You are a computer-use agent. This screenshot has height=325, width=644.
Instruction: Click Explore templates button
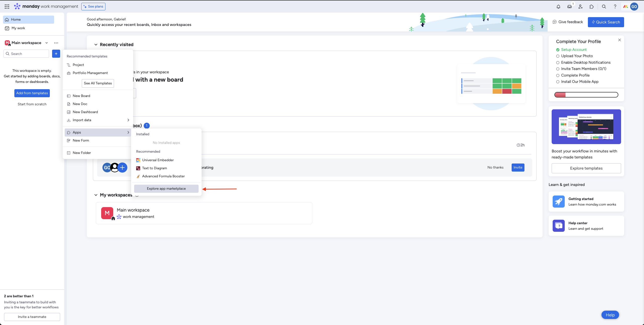586,168
